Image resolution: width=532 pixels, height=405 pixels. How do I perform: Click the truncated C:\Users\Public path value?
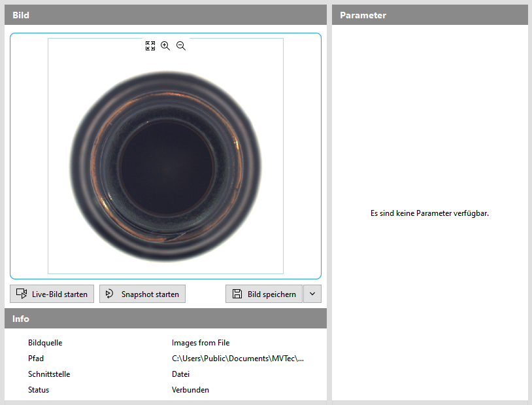coord(238,359)
